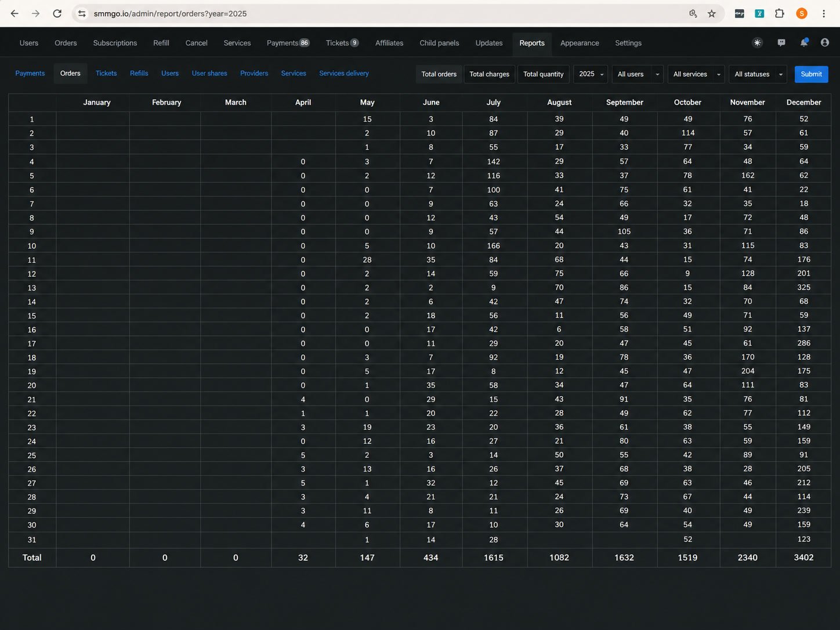Open Subscriptions in the top navigation
The image size is (840, 630).
coord(115,43)
